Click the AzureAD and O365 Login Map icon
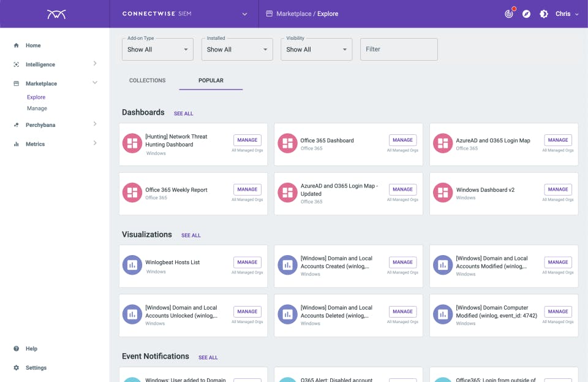The width and height of the screenshot is (588, 382). pos(443,143)
